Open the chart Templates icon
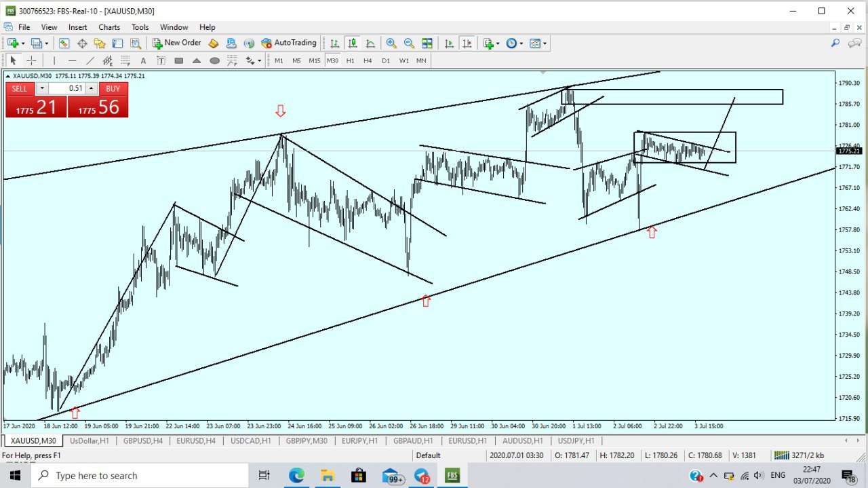868x488 pixels. pos(535,43)
